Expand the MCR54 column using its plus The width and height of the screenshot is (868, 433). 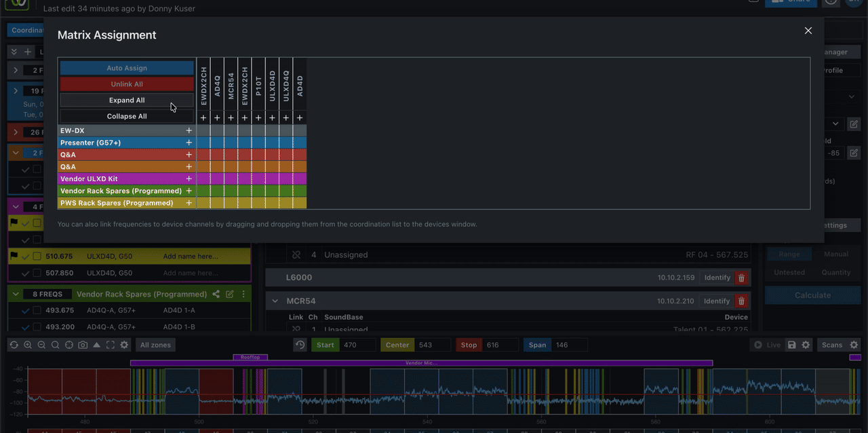(231, 118)
